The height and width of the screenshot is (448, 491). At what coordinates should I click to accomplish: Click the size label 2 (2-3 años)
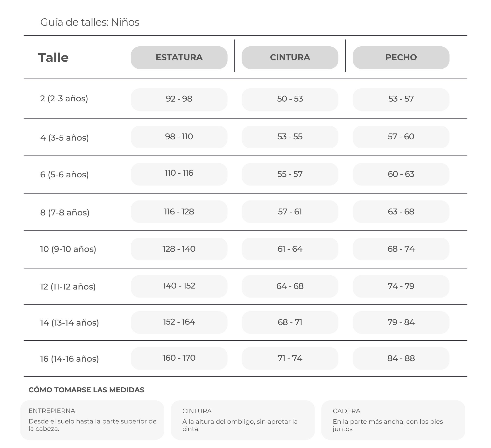64,98
